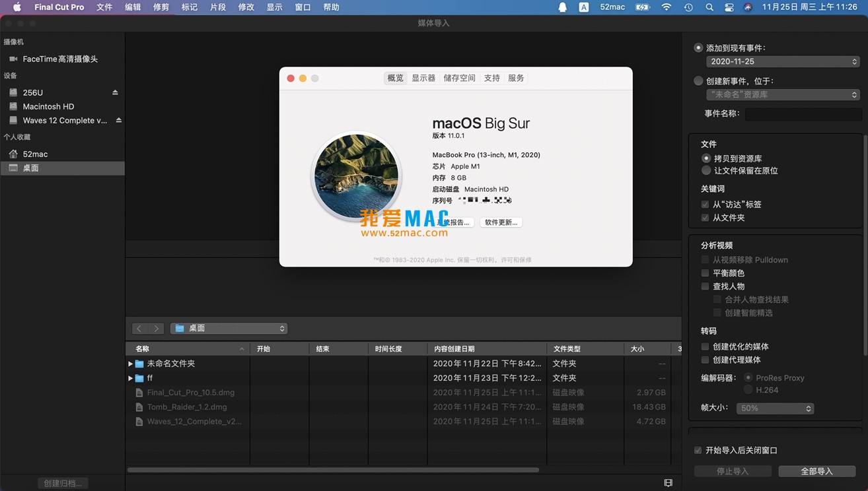
Task: Enable 平衡颜色 checkbox
Action: pyautogui.click(x=705, y=273)
